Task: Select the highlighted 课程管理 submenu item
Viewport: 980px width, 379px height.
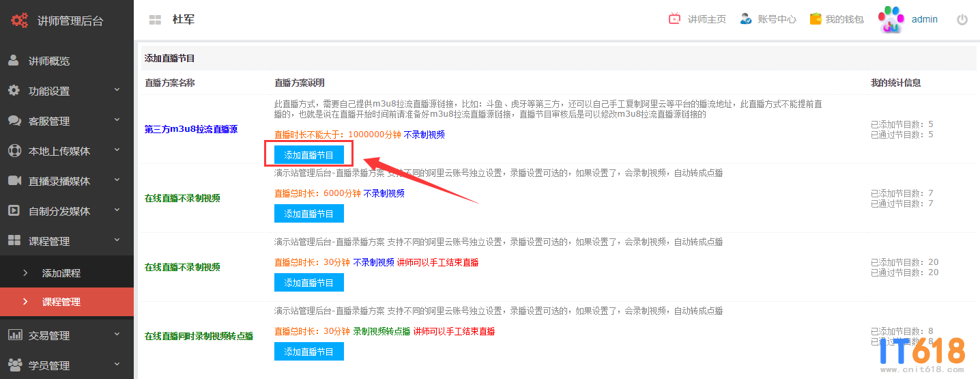Action: click(x=61, y=301)
